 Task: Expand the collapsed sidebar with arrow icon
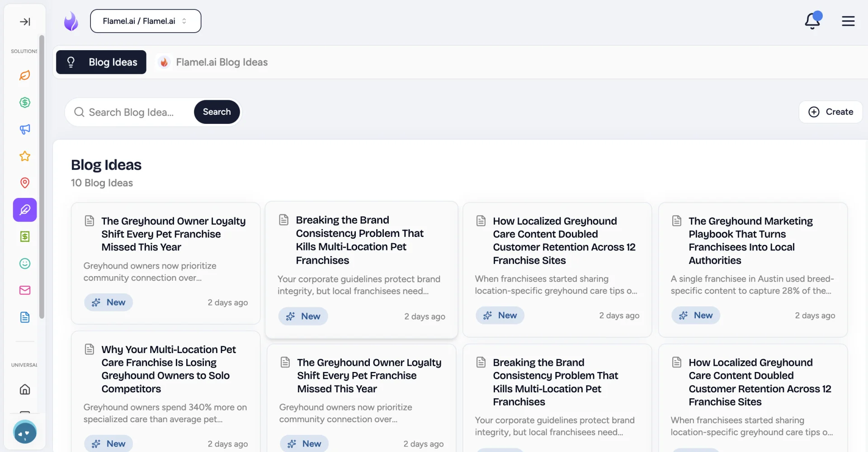pyautogui.click(x=25, y=22)
